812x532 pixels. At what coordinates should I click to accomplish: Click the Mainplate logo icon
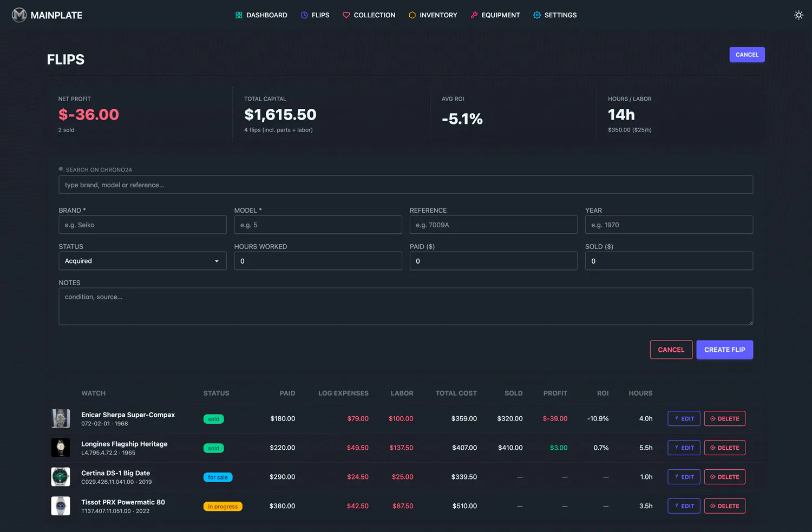(x=19, y=15)
